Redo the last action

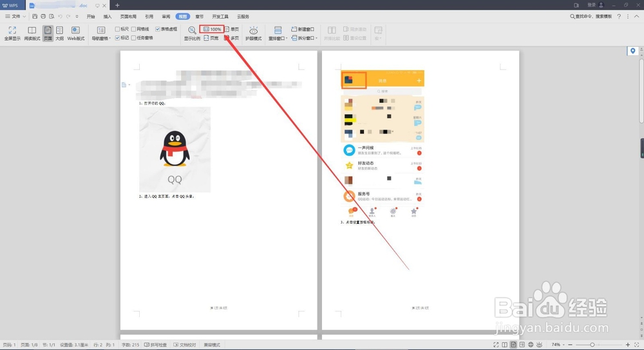(x=68, y=17)
